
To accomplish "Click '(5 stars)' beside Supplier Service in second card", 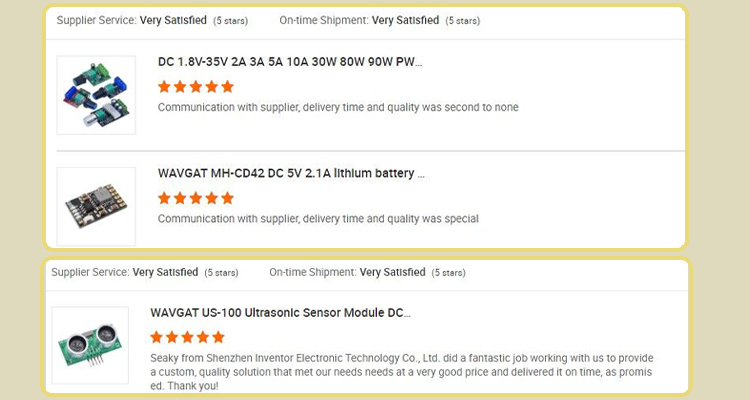I will pos(222,273).
